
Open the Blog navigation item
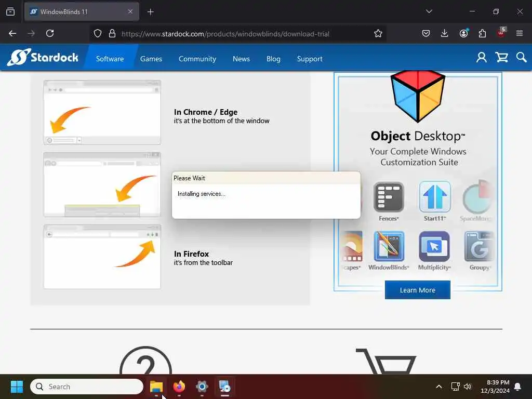273,59
